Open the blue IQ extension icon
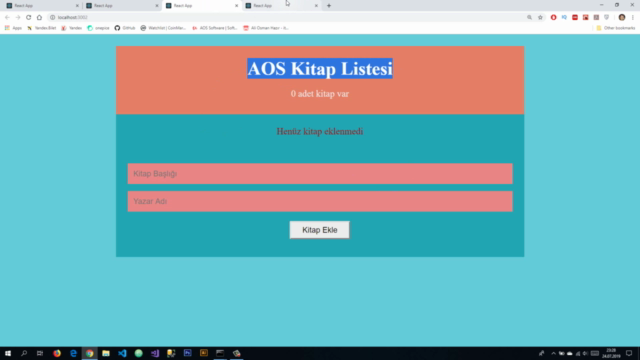The height and width of the screenshot is (360, 640). [x=564, y=17]
